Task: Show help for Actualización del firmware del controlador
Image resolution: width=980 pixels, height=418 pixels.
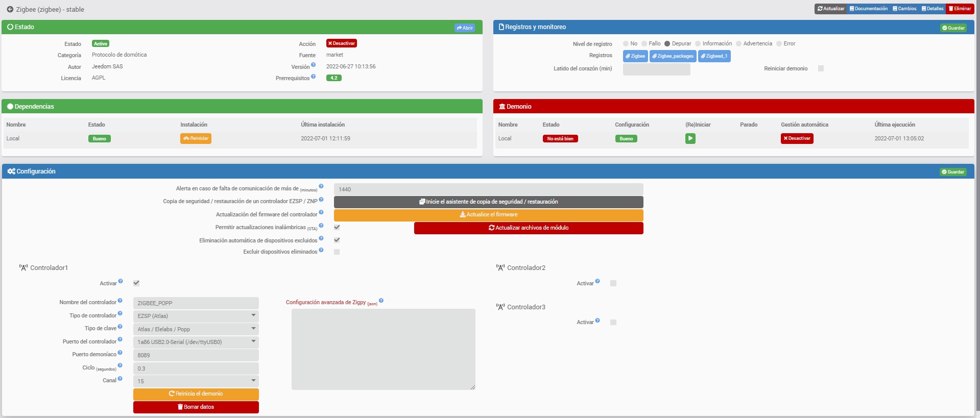Action: pyautogui.click(x=321, y=212)
